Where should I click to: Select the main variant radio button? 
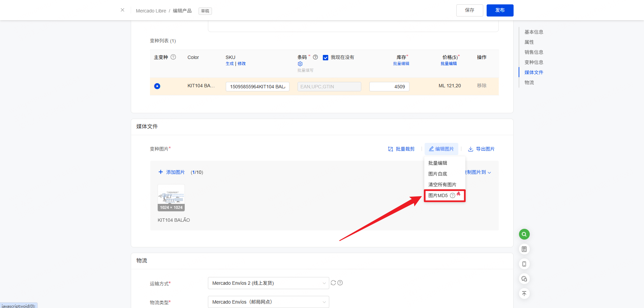157,86
